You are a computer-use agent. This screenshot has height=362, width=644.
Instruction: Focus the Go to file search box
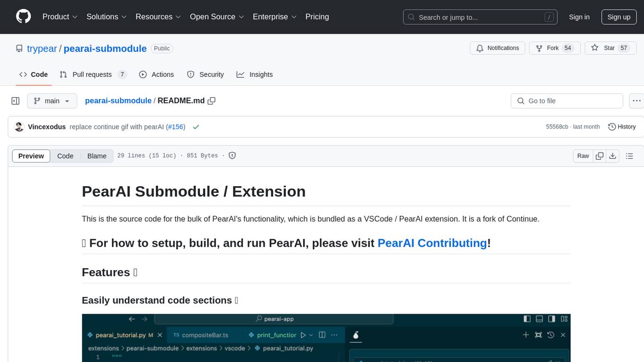coord(567,101)
